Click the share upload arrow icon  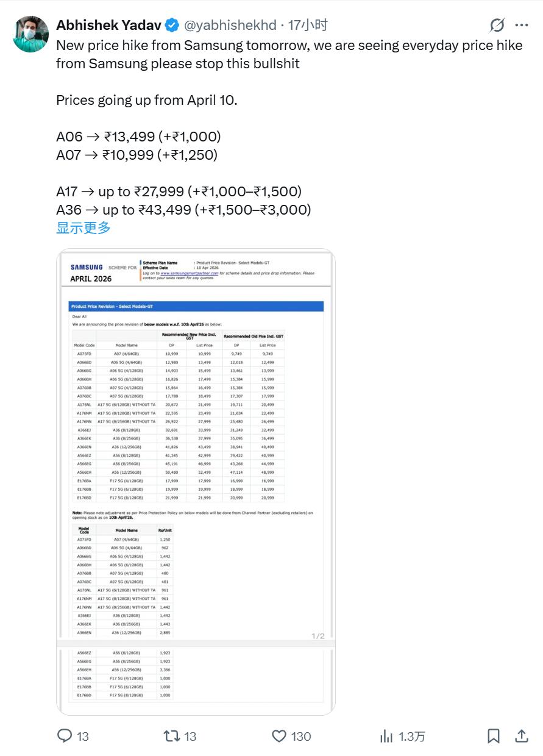coord(522,736)
